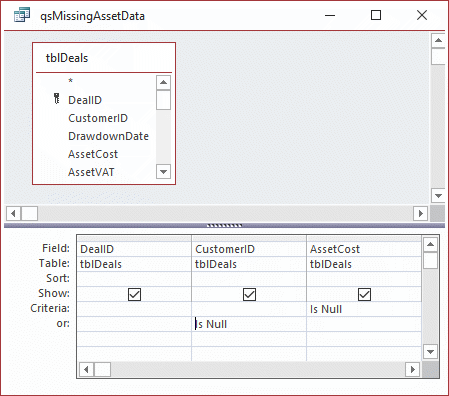Image resolution: width=449 pixels, height=396 pixels.
Task: Click the design grid horizontal scrollbar thumb
Action: [102, 369]
